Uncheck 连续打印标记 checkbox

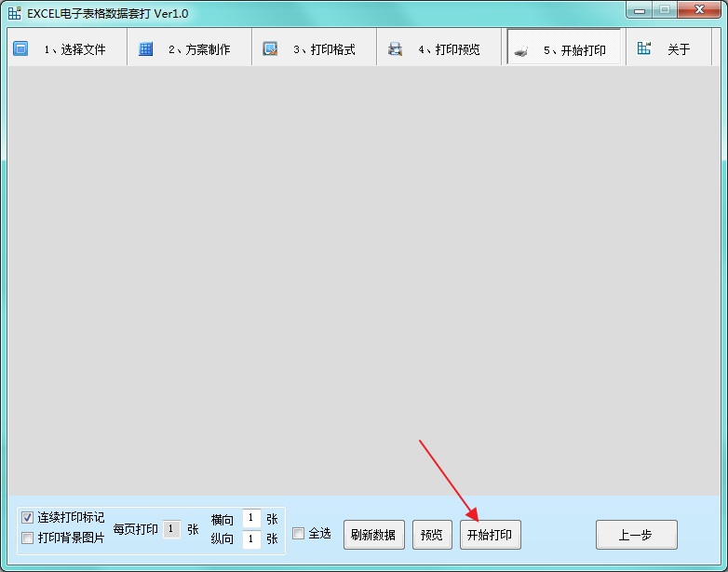click(27, 517)
